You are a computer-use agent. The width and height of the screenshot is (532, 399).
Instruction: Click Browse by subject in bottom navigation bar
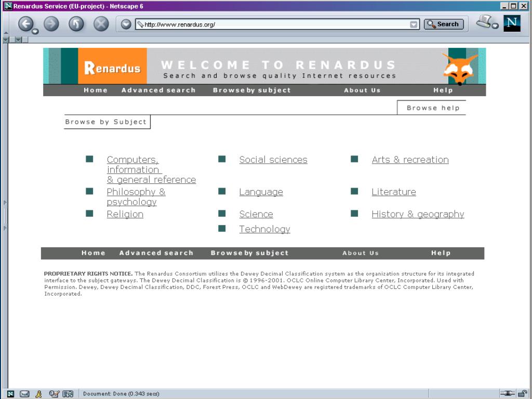point(250,253)
